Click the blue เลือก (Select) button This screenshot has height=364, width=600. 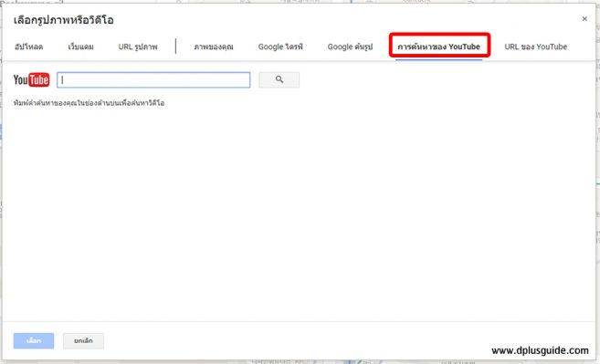coord(34,340)
